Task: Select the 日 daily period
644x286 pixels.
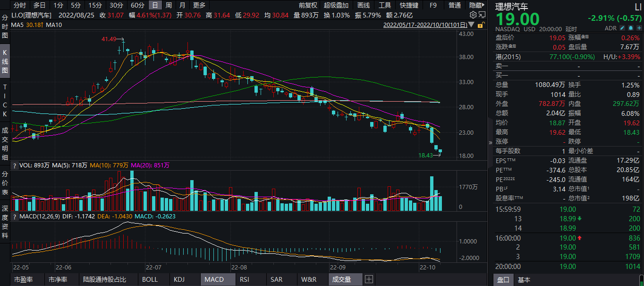Action: coord(155,5)
